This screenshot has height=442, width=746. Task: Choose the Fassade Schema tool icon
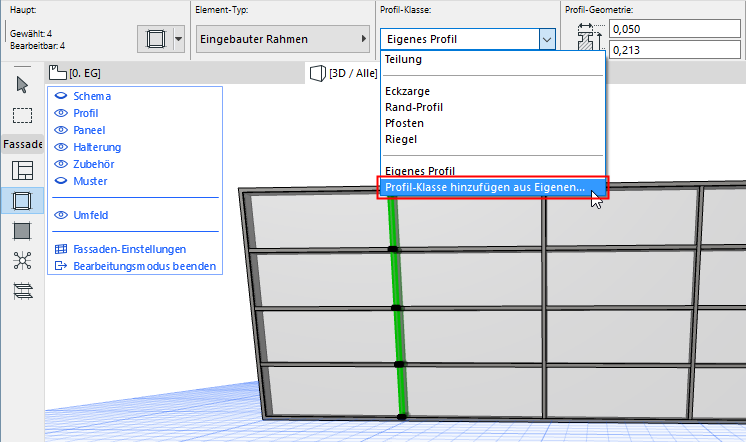(22, 170)
